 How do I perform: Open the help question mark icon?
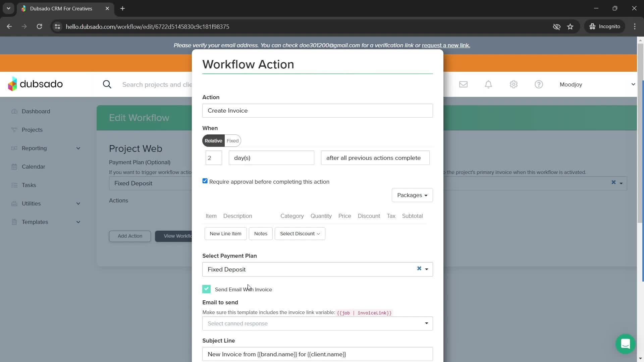pyautogui.click(x=539, y=84)
